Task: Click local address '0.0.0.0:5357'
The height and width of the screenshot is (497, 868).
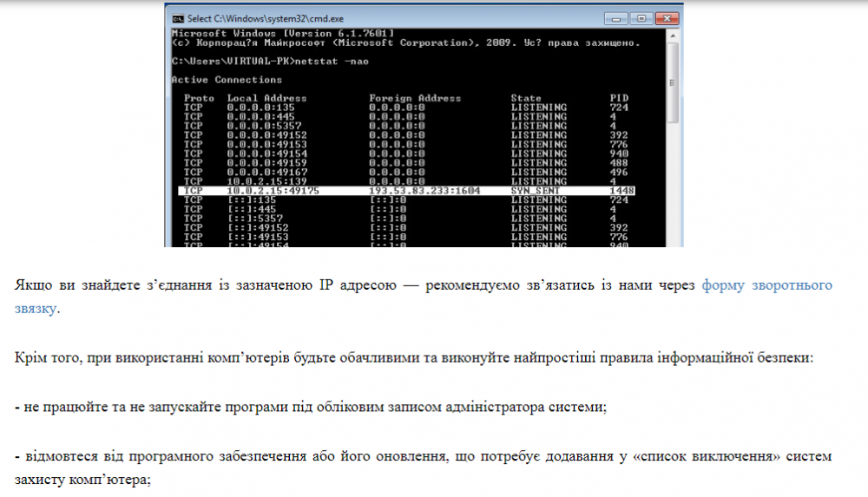Action: (264, 126)
